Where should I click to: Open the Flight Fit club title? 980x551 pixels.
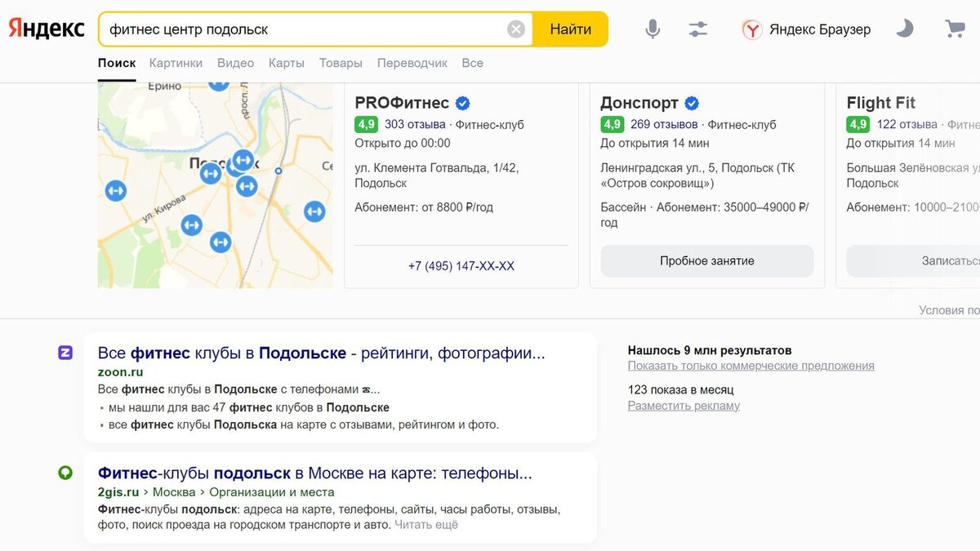coord(880,103)
